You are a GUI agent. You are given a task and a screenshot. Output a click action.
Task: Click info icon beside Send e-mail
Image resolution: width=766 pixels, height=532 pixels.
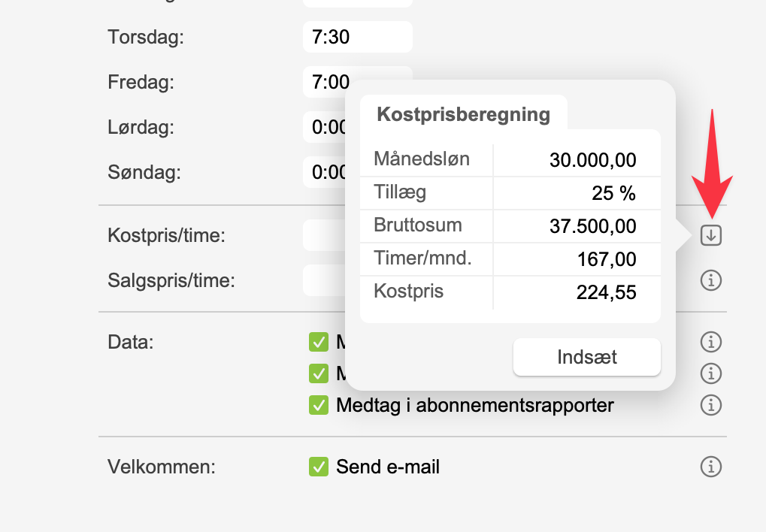(x=710, y=467)
